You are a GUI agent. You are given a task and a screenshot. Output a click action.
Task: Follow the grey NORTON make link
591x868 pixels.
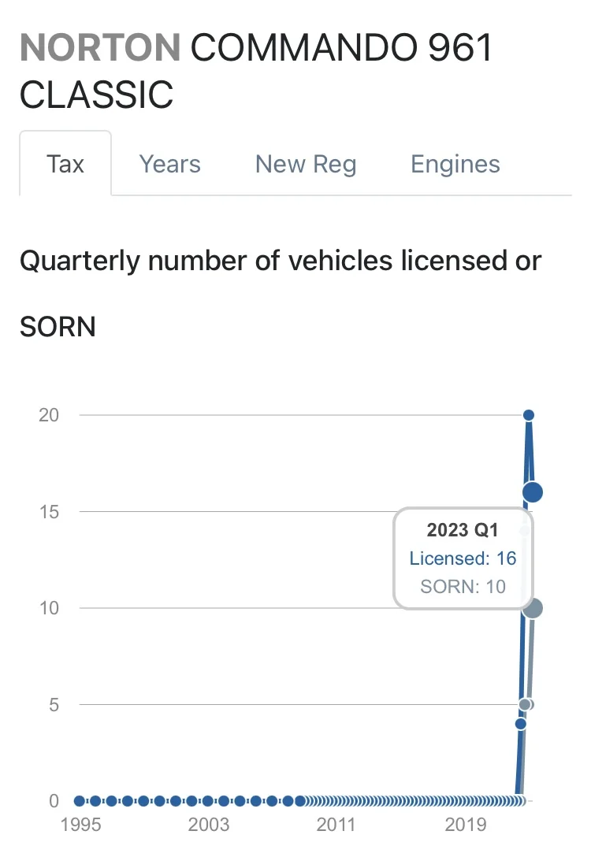pos(100,49)
